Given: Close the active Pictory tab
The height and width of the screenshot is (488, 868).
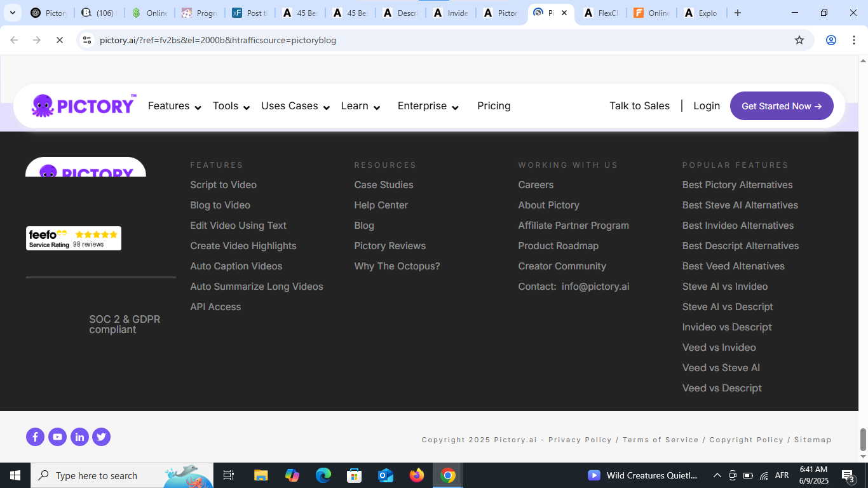Looking at the screenshot, I should coord(564,13).
